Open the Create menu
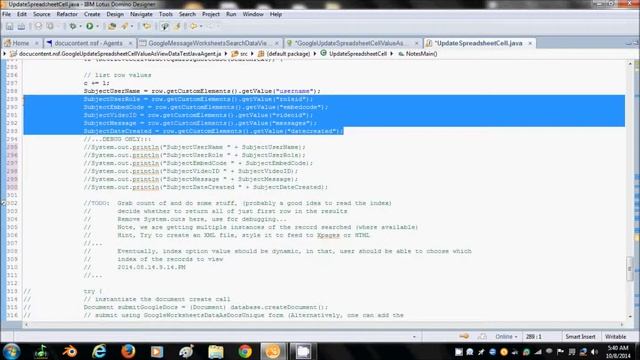Viewport: 640px width, 360px height. tap(92, 14)
